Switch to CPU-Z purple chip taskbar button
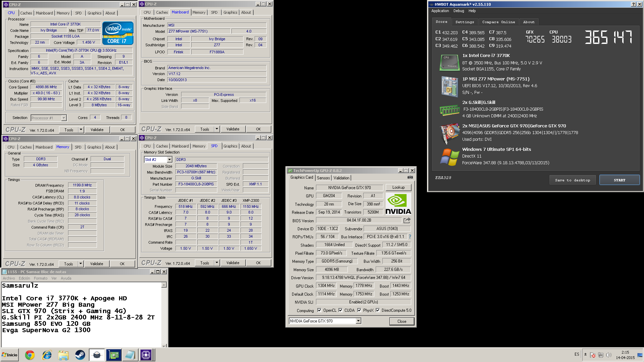Image resolution: width=644 pixels, height=362 pixels. coord(146,355)
